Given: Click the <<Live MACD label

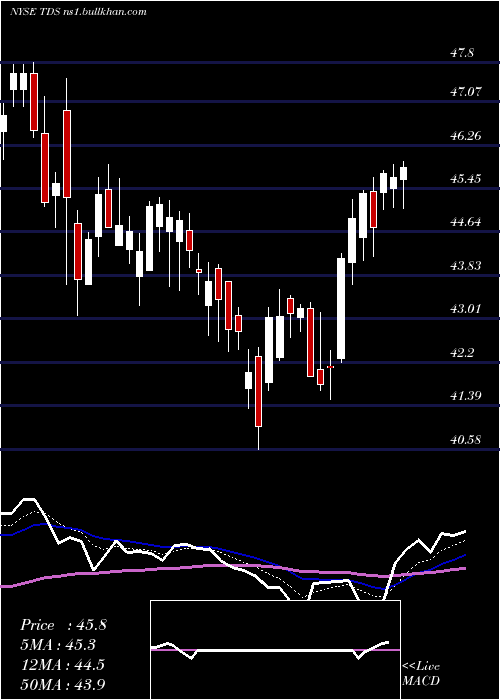Looking at the screenshot, I should pyautogui.click(x=421, y=673).
